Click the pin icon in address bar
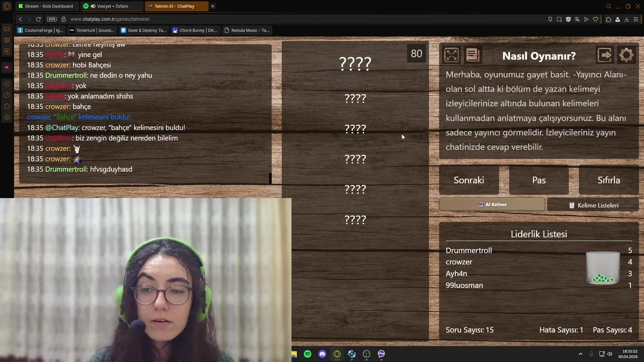 (x=550, y=19)
